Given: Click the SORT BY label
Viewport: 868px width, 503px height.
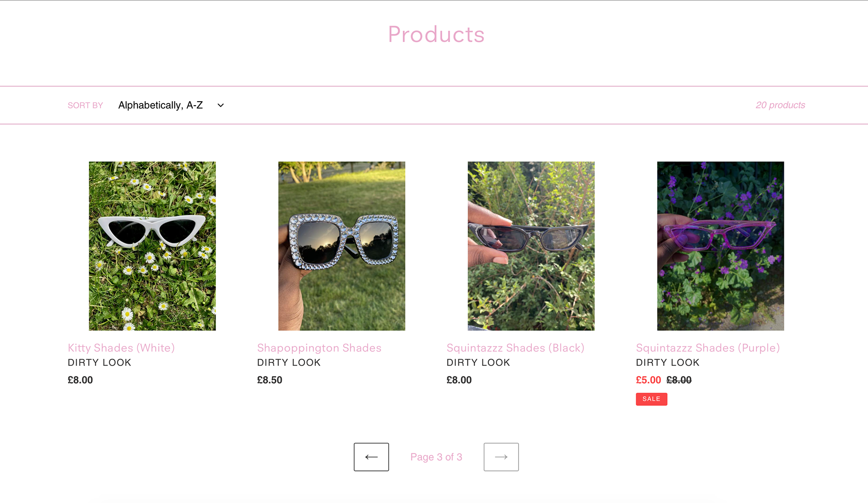Looking at the screenshot, I should coord(85,105).
